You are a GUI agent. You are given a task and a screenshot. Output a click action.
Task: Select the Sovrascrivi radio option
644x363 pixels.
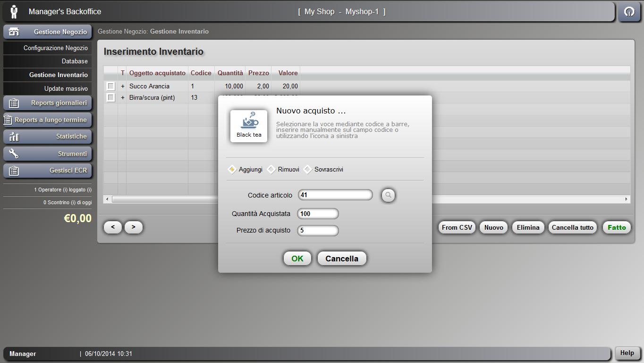click(308, 169)
